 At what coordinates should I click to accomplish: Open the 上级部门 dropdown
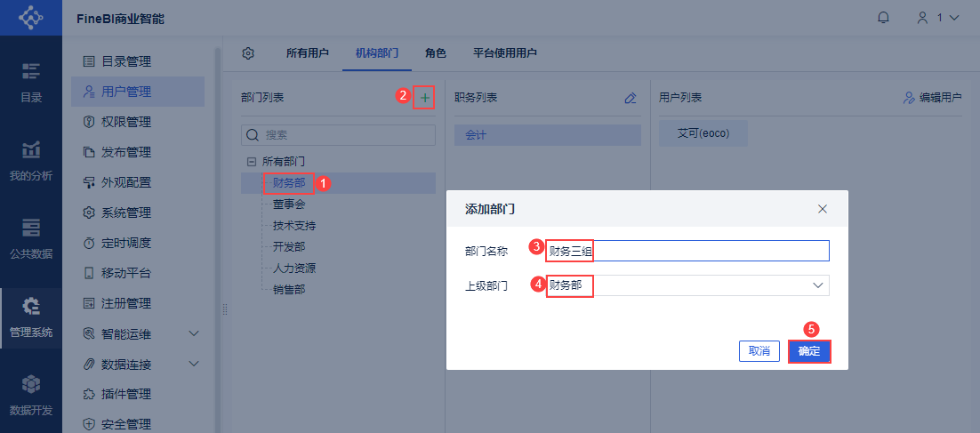click(817, 285)
